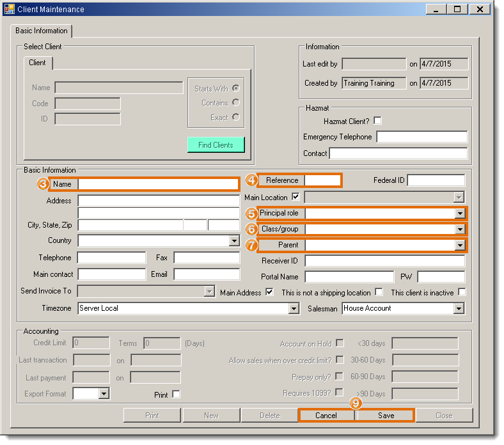The height and width of the screenshot is (445, 504).
Task: Open the Send Invoice To dropdown
Action: click(209, 292)
